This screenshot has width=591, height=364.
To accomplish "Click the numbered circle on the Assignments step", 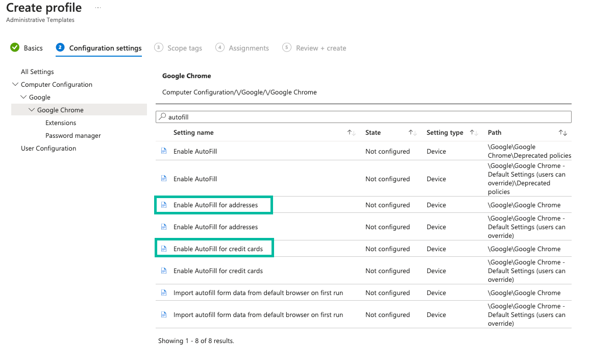I will point(219,47).
